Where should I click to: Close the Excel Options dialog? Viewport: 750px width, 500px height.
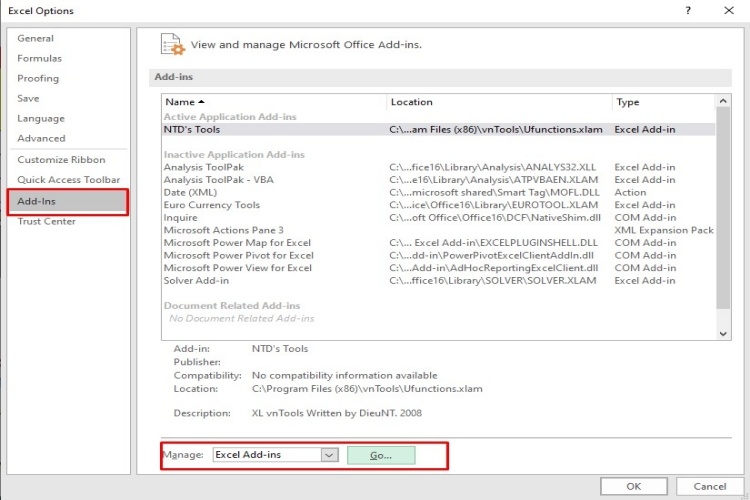click(x=728, y=11)
